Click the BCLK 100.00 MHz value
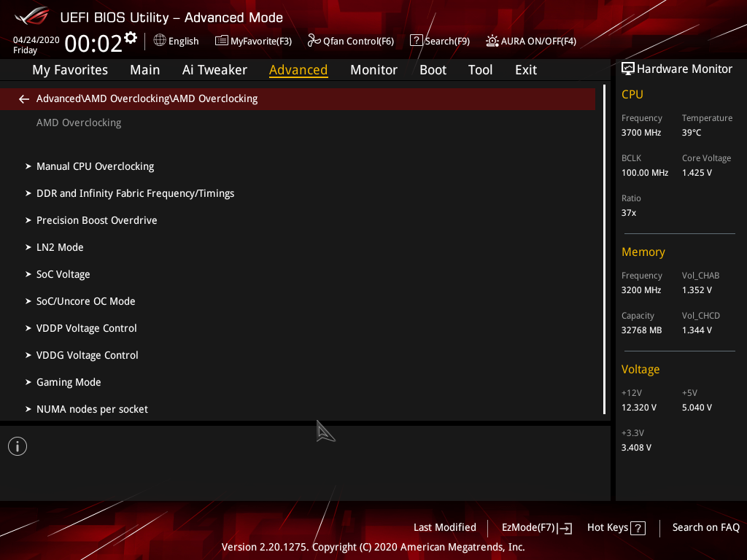Image resolution: width=747 pixels, height=560 pixels. point(645,173)
